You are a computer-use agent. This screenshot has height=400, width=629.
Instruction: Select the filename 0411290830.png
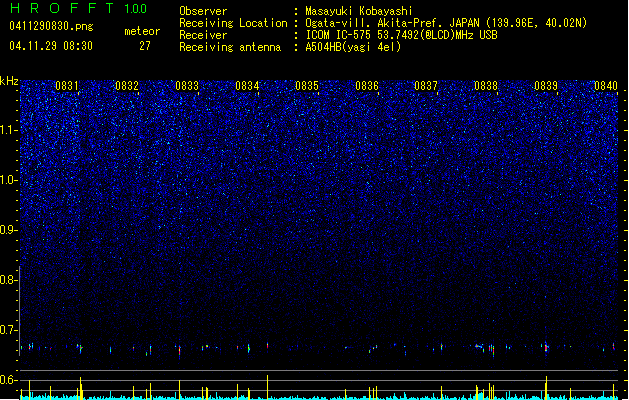pos(51,26)
